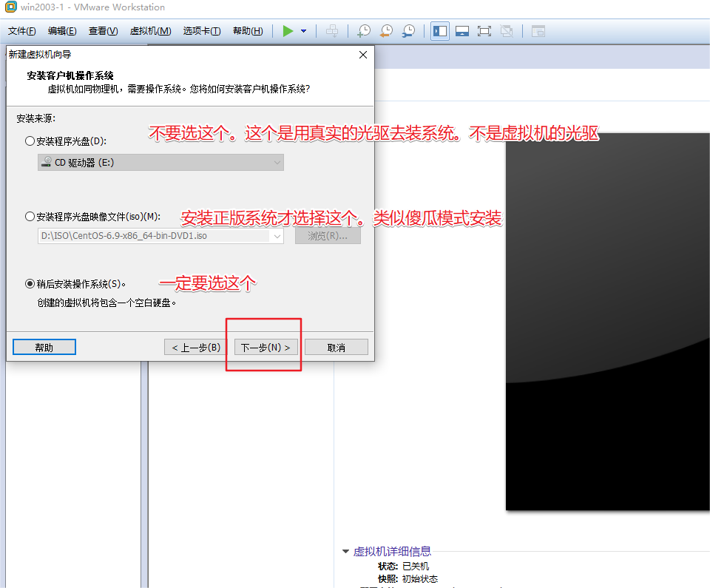The width and height of the screenshot is (710, 588).
Task: Open the 编辑(E) menu
Action: (x=62, y=31)
